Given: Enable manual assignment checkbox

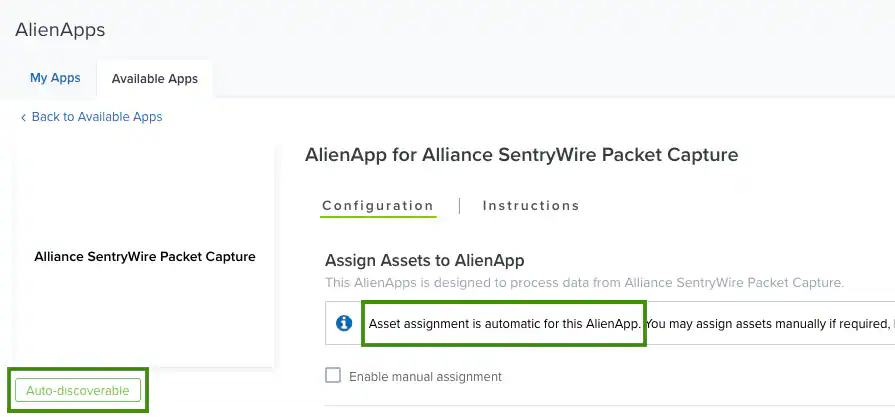Looking at the screenshot, I should pyautogui.click(x=333, y=375).
